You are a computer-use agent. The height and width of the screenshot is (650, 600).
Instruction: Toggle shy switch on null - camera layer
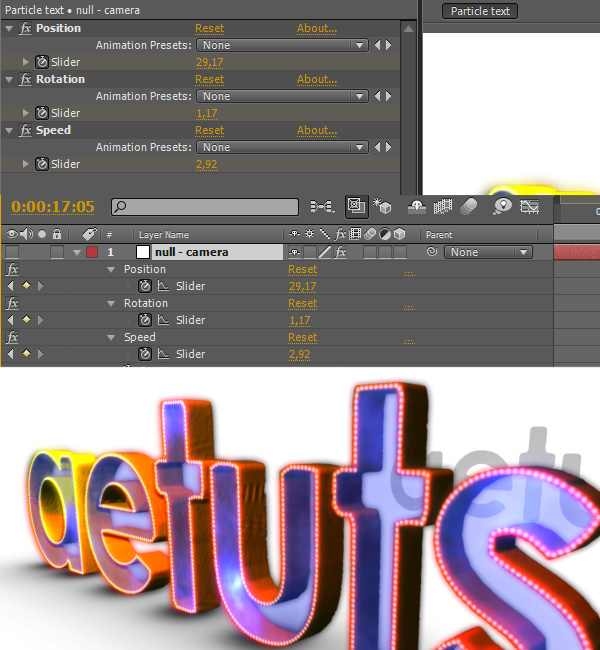(294, 252)
